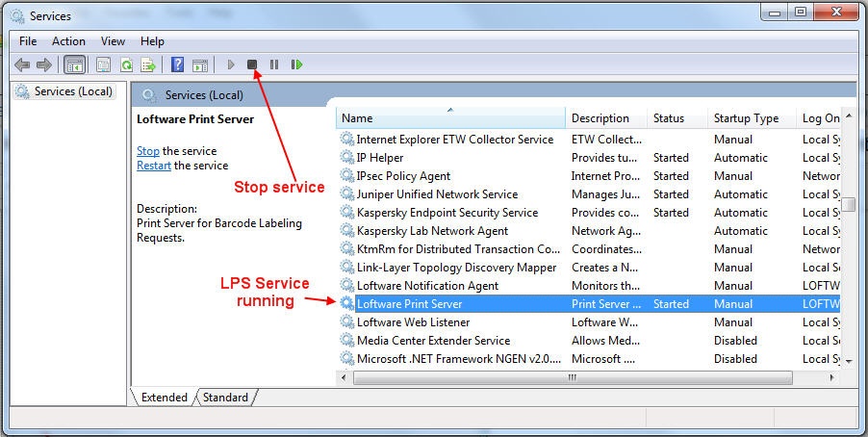Click the Stop the service link
Image resolution: width=868 pixels, height=437 pixels.
click(148, 151)
